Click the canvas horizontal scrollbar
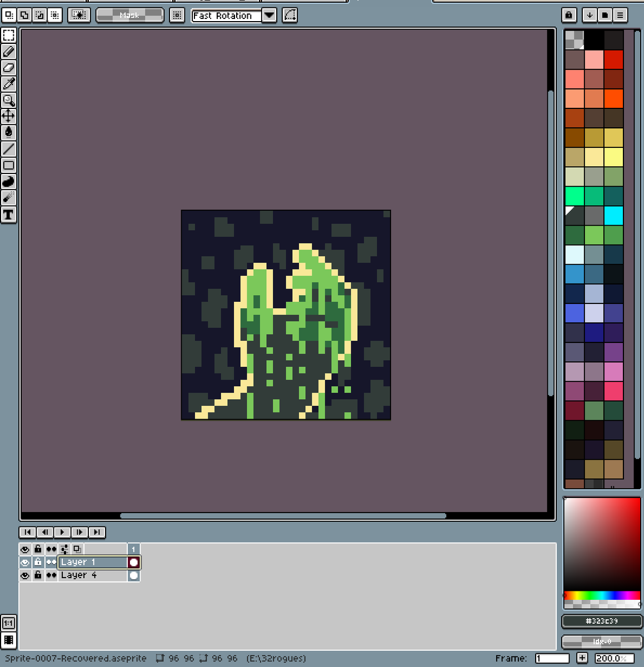This screenshot has width=644, height=667. click(x=283, y=516)
